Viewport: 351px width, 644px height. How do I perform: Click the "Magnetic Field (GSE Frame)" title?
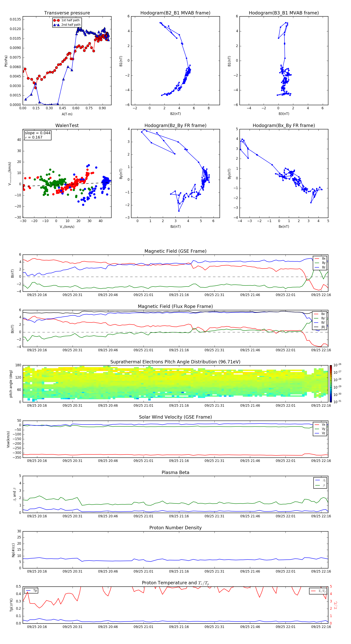click(x=175, y=251)
